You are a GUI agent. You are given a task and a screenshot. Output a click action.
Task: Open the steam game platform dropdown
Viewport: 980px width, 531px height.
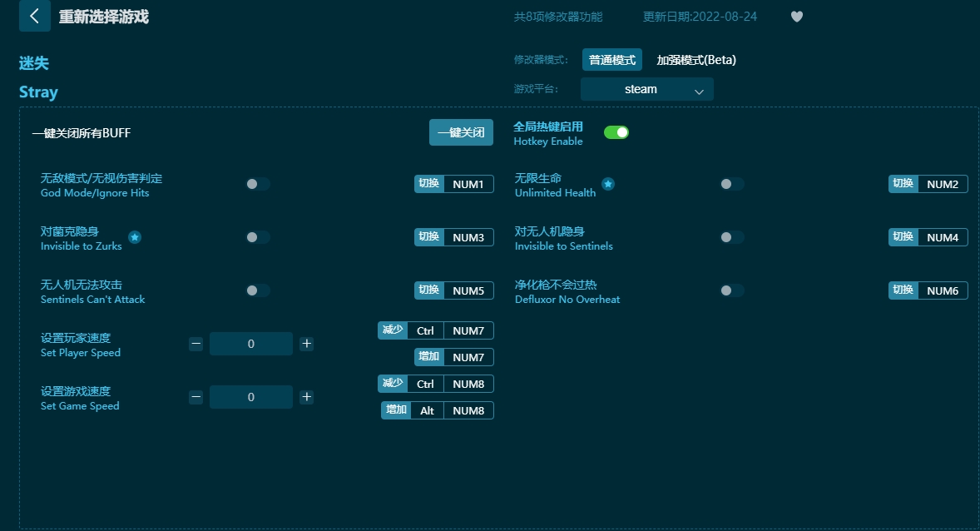647,89
